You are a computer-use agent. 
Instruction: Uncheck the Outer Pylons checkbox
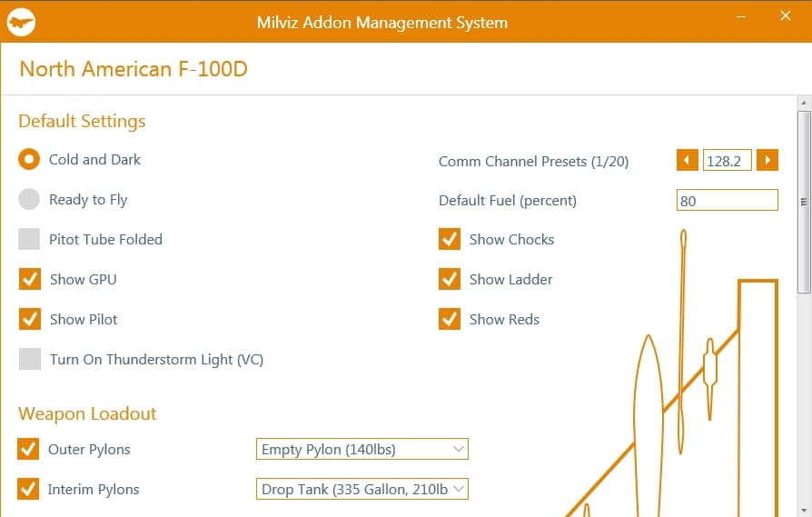[28, 449]
